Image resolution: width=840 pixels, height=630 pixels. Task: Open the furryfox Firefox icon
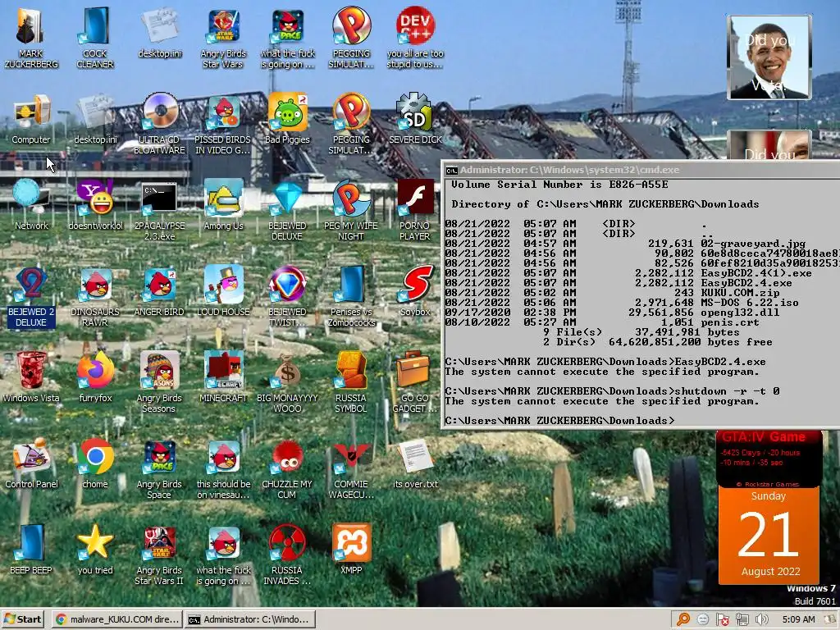(x=95, y=377)
